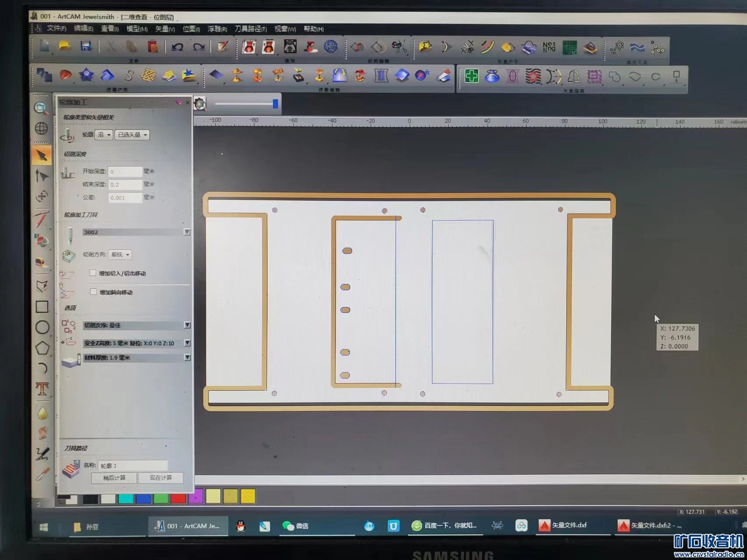Open the 刀具路径(T) menu
Screen dimensions: 747x560
pos(250,29)
